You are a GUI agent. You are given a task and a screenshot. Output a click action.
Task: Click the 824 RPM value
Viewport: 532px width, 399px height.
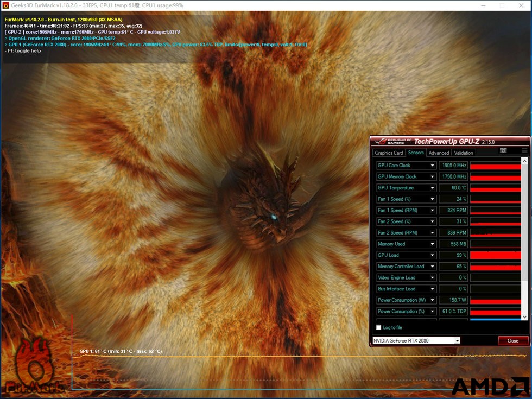(x=454, y=211)
